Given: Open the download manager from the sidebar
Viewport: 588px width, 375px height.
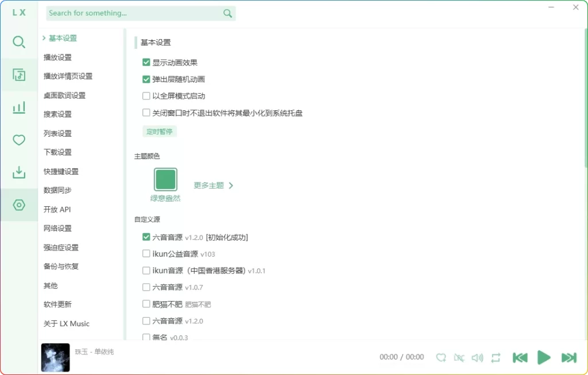Looking at the screenshot, I should [x=19, y=172].
